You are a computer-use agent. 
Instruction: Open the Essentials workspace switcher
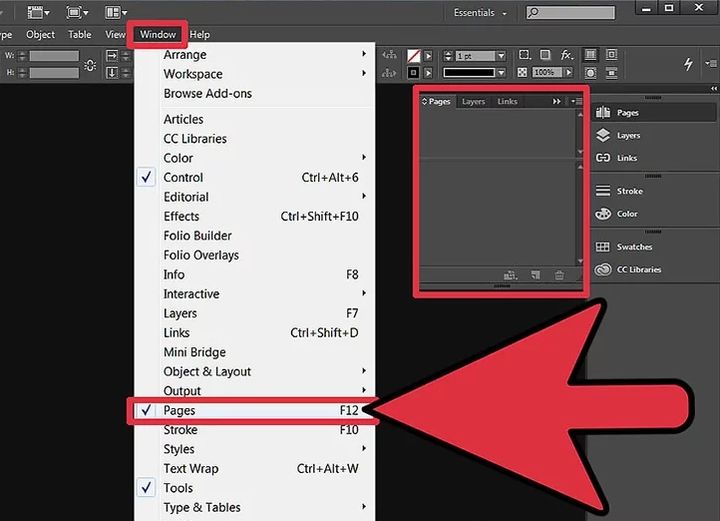pyautogui.click(x=480, y=13)
